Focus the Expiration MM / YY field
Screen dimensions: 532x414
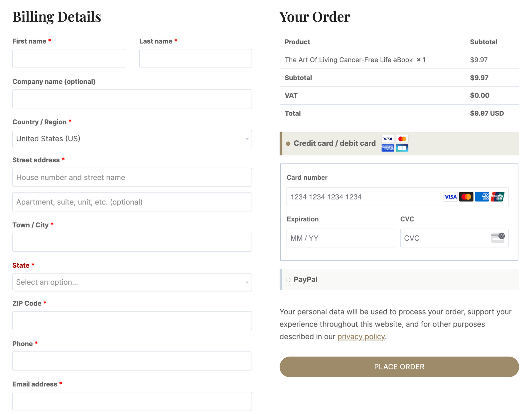point(341,238)
